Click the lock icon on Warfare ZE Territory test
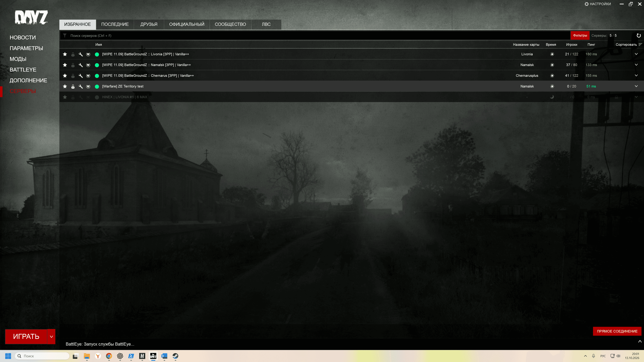 [73, 86]
